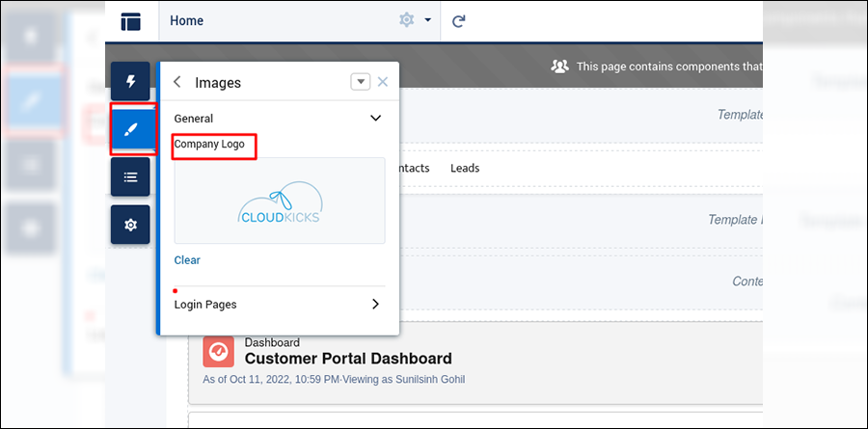Click the Clear link
The width and height of the screenshot is (868, 429).
click(187, 260)
